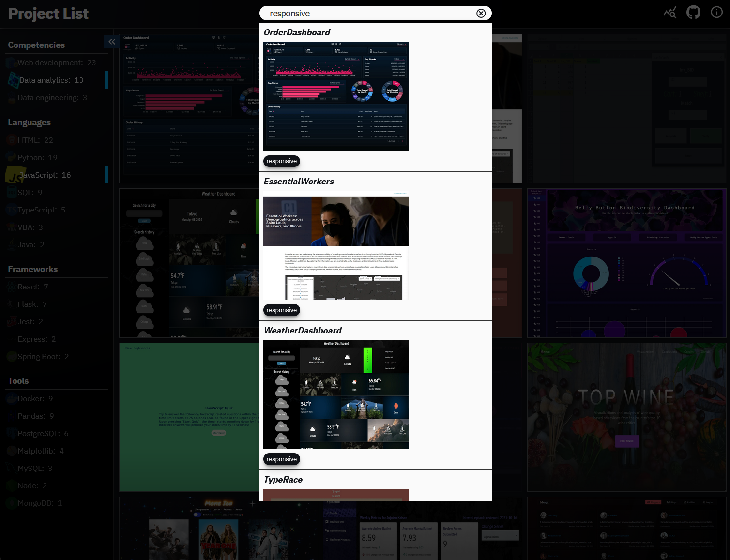Collapse the sidebar with double chevron
Viewport: 730px width, 560px height.
click(x=112, y=42)
